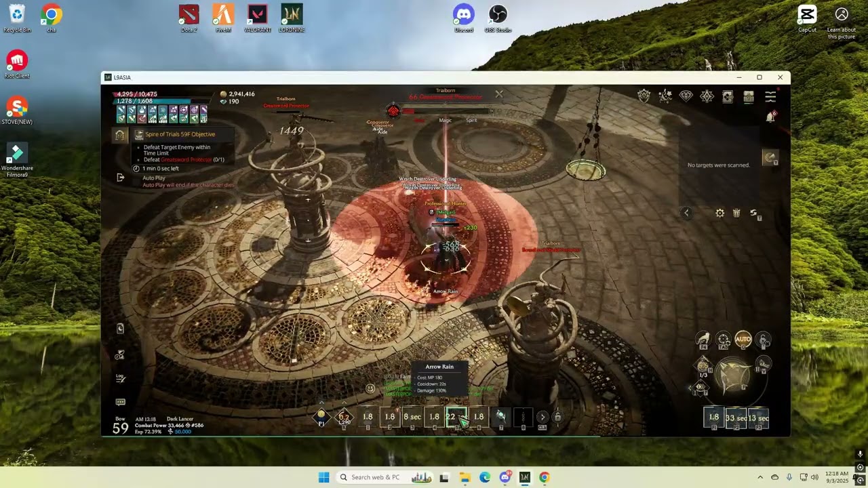Click the mount summon icon beside AUTO
This screenshot has width=868, height=488.
click(703, 339)
